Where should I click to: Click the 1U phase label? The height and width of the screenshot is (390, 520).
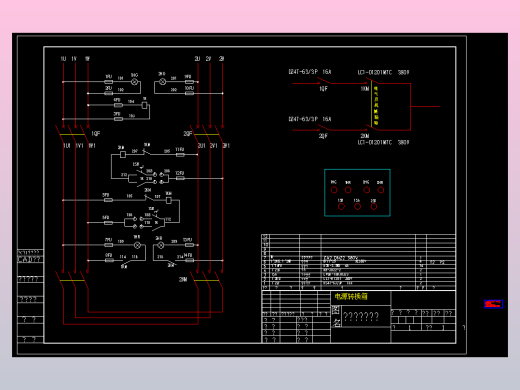(x=63, y=59)
